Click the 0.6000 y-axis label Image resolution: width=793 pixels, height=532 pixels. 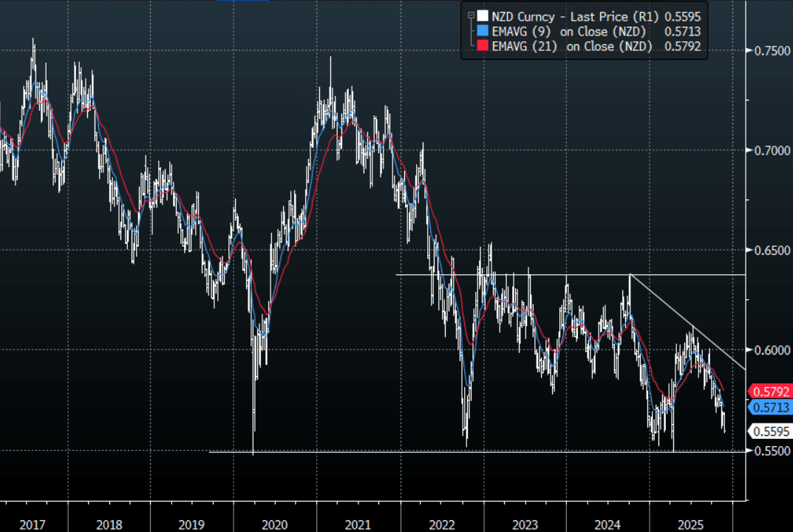[x=772, y=350]
